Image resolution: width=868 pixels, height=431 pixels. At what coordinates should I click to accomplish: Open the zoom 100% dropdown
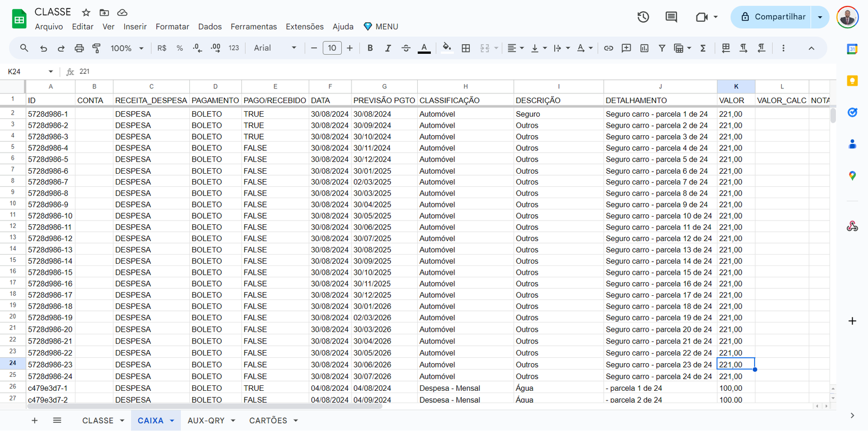(127, 48)
